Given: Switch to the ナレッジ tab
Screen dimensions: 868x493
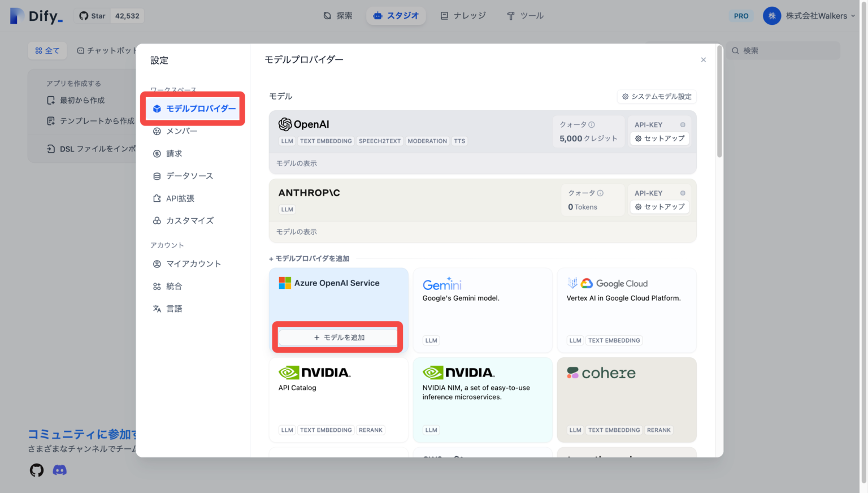Looking at the screenshot, I should point(463,16).
